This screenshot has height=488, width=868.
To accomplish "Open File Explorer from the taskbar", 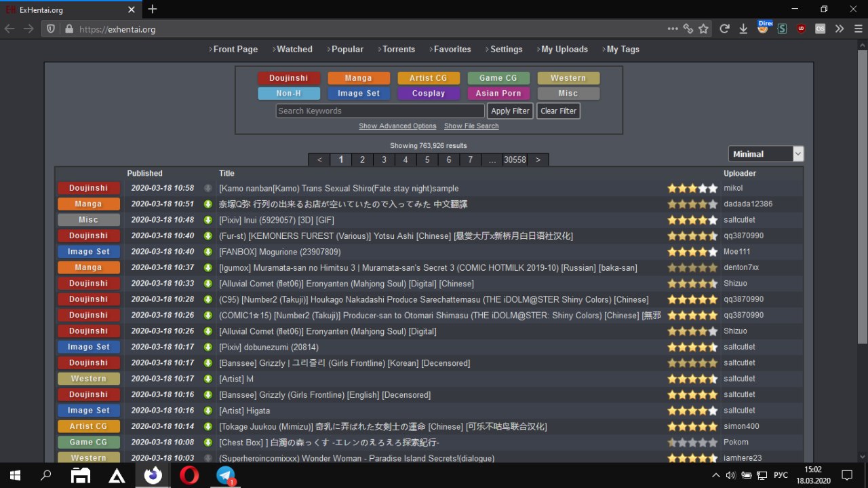I will click(x=81, y=475).
